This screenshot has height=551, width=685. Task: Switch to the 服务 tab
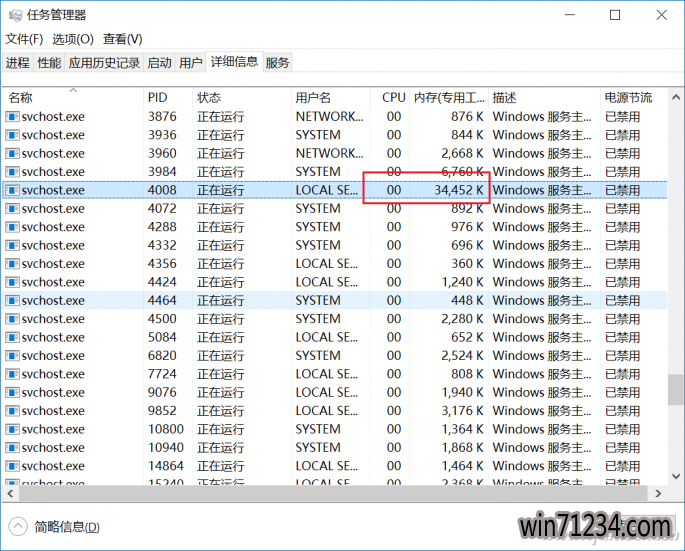pyautogui.click(x=277, y=63)
